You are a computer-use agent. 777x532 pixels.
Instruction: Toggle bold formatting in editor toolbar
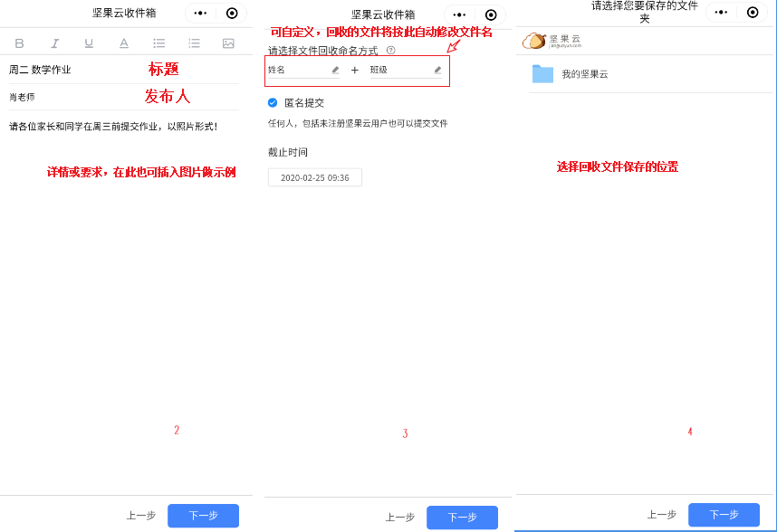(x=19, y=43)
